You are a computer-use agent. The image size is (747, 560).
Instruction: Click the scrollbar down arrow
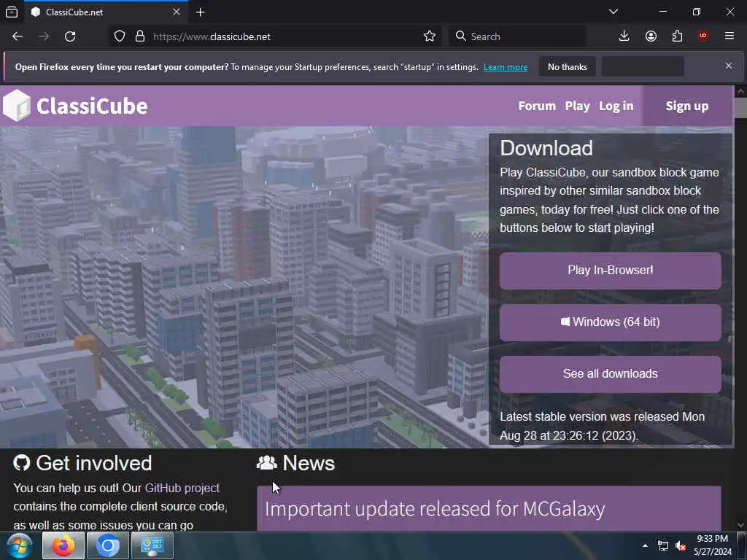pos(740,525)
